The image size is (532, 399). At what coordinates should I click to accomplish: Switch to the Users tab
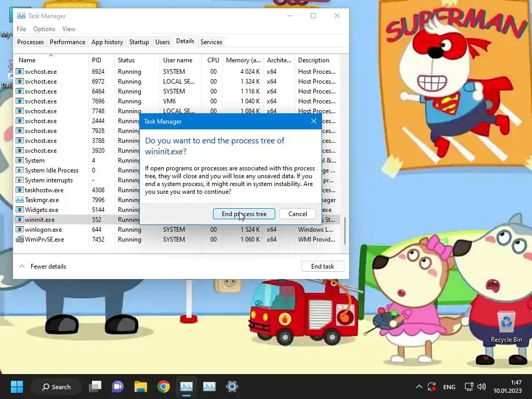(x=163, y=42)
